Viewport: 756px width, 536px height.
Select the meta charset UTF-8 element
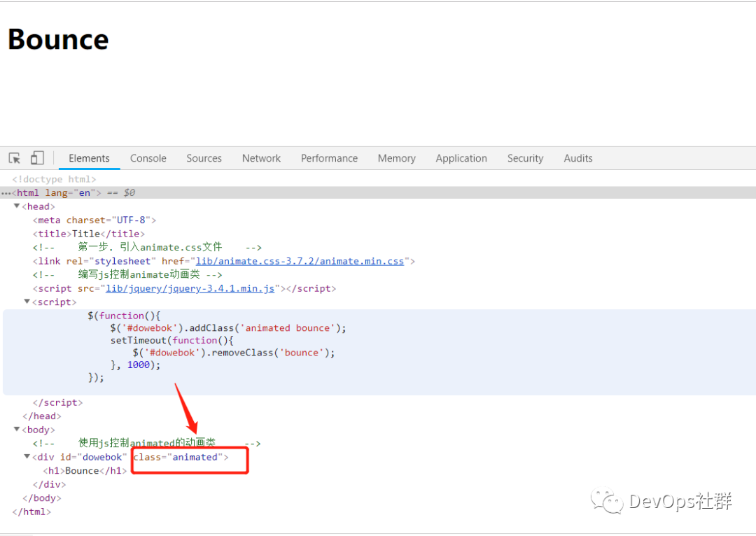click(94, 220)
